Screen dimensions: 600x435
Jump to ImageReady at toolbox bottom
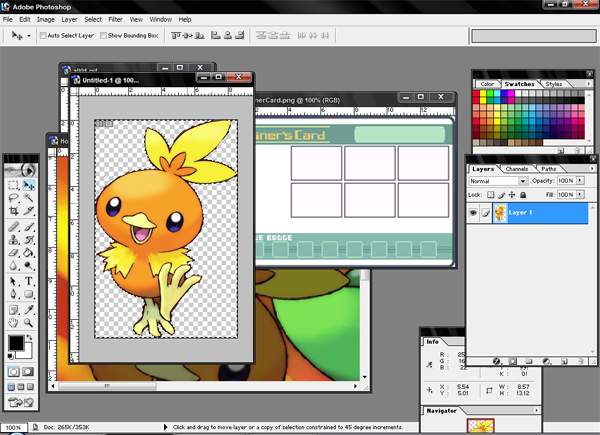coord(21,402)
